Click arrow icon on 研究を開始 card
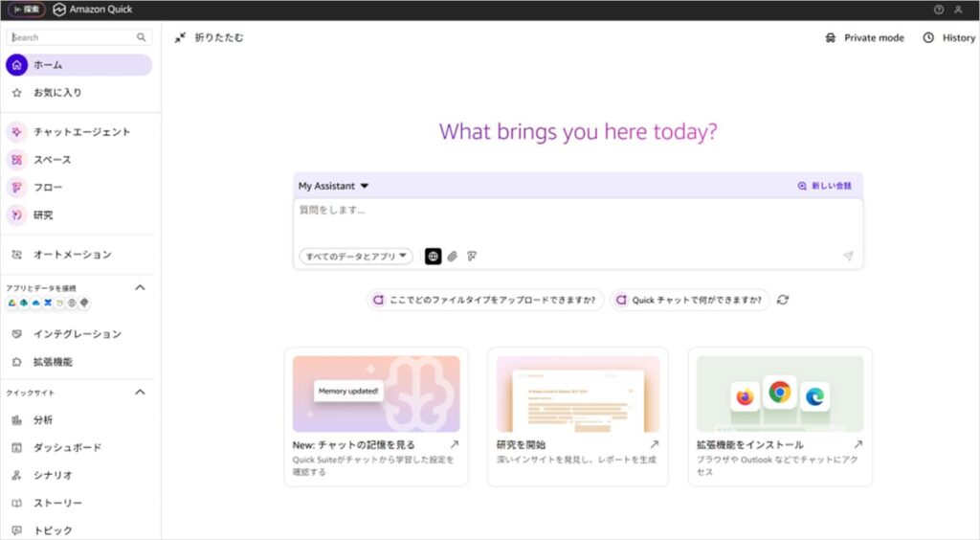Screen dimensions: 980x540 655,444
